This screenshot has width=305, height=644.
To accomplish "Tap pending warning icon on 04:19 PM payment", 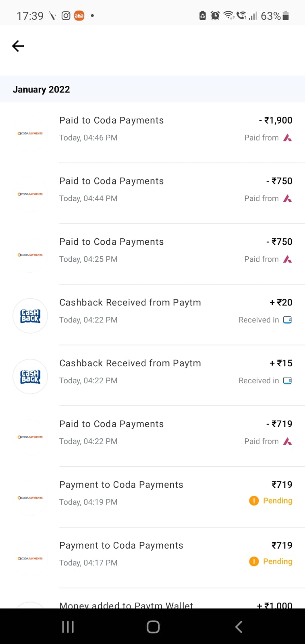I will [x=254, y=501].
